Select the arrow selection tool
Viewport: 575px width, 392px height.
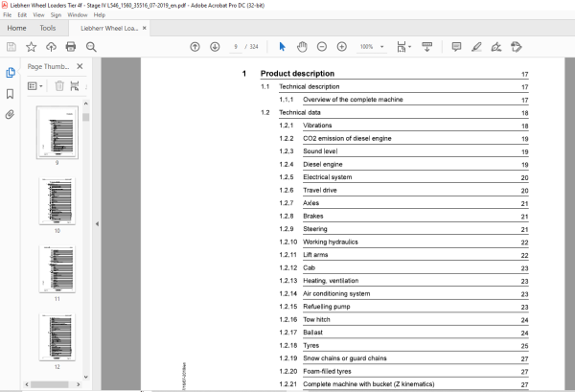coord(282,47)
